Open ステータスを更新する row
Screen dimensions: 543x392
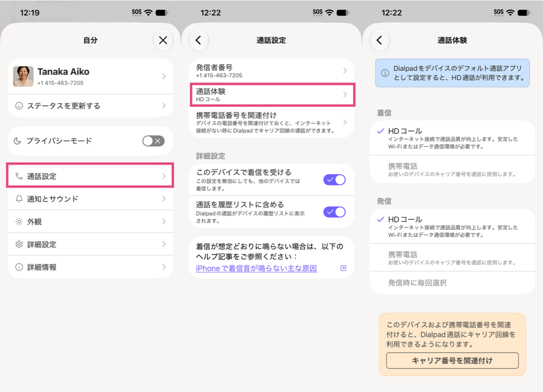[90, 106]
